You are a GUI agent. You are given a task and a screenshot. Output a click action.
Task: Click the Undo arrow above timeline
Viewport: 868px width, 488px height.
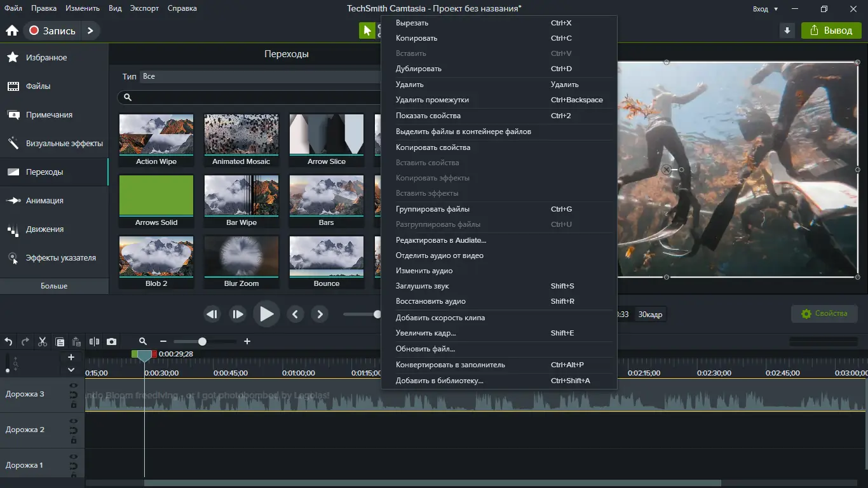point(8,342)
